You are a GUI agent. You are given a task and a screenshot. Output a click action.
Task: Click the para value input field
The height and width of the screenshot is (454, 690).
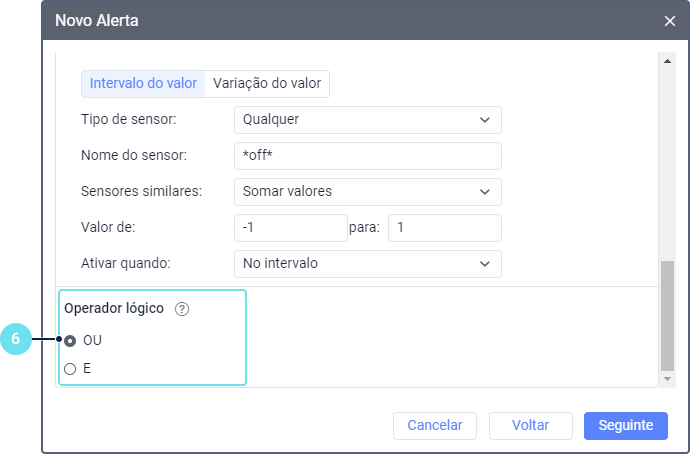coord(444,228)
